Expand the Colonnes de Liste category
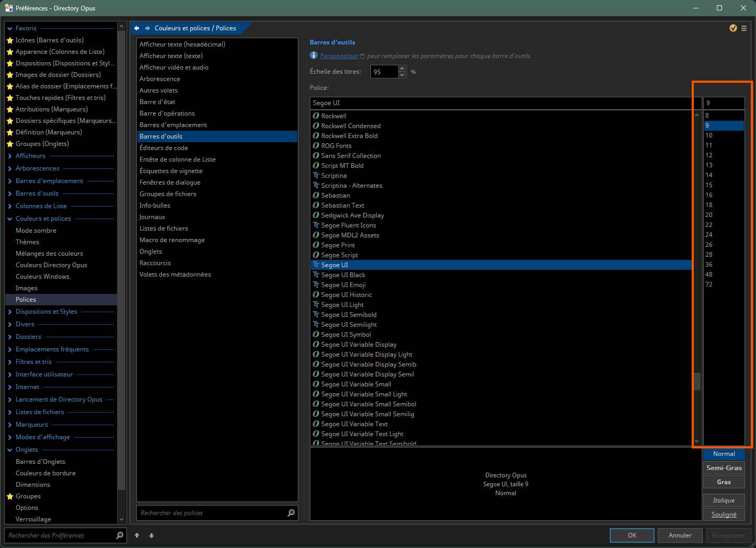This screenshot has width=756, height=548. pos(10,206)
